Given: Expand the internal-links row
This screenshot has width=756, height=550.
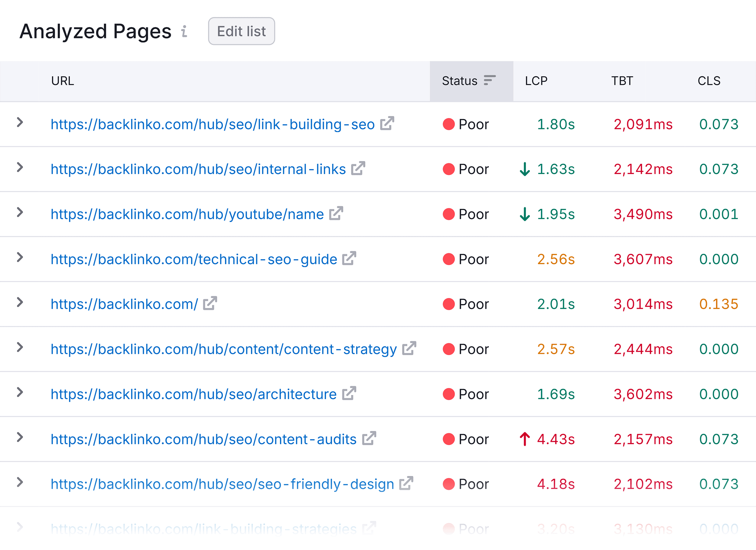Looking at the screenshot, I should click(20, 167).
